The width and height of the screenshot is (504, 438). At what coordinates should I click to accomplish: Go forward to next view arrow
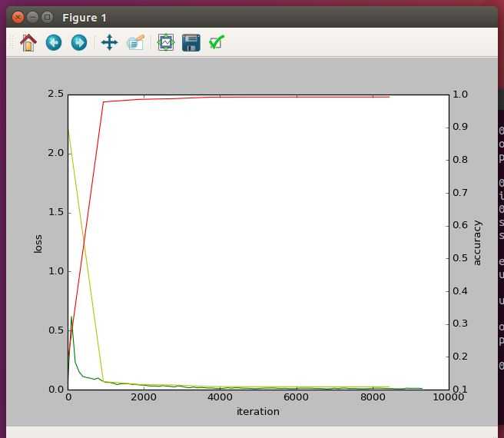pos(79,42)
